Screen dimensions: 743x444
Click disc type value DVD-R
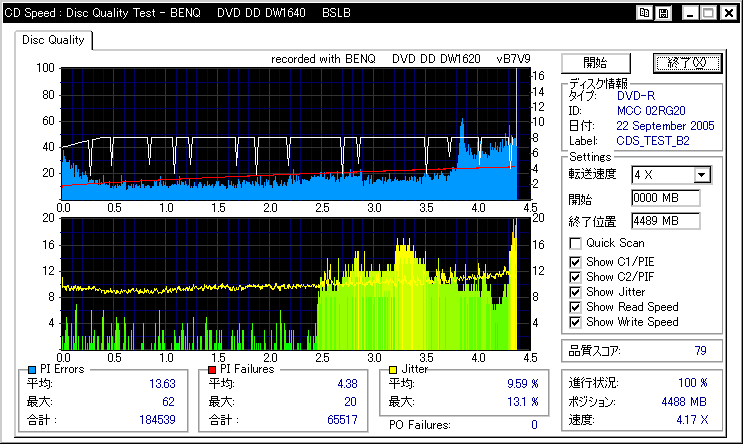coord(636,96)
